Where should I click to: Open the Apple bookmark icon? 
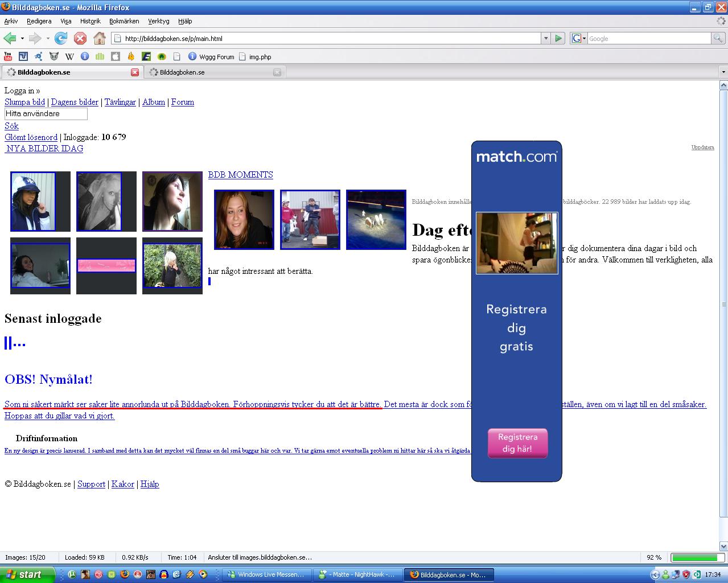click(x=116, y=56)
